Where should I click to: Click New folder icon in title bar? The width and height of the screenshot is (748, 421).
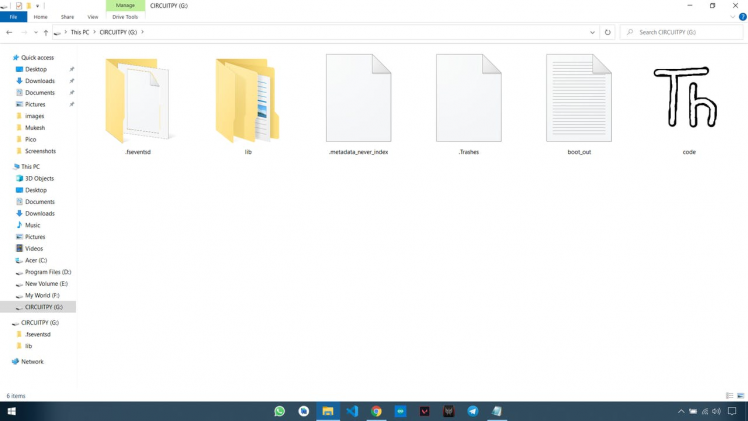point(29,6)
